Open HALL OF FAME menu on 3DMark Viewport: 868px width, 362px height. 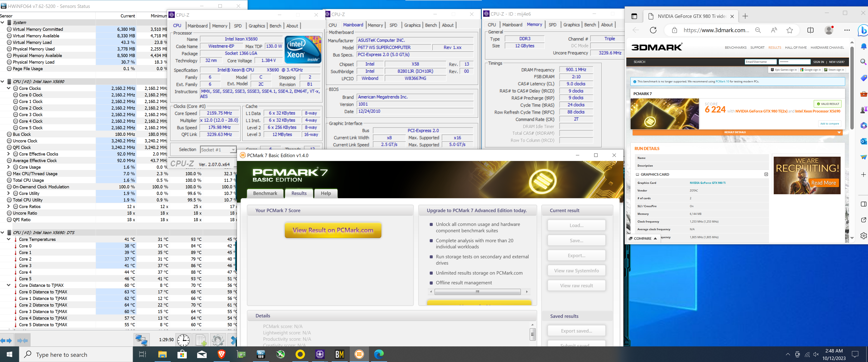(796, 48)
